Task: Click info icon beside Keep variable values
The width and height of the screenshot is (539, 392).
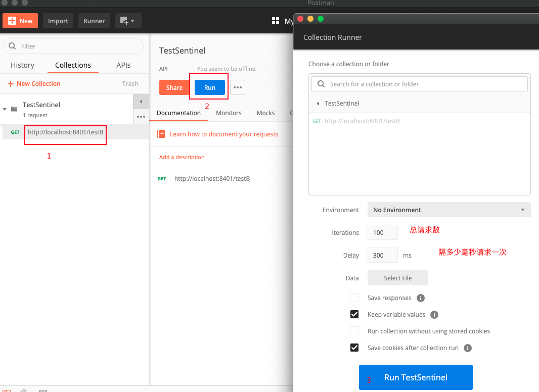Action: tap(434, 315)
